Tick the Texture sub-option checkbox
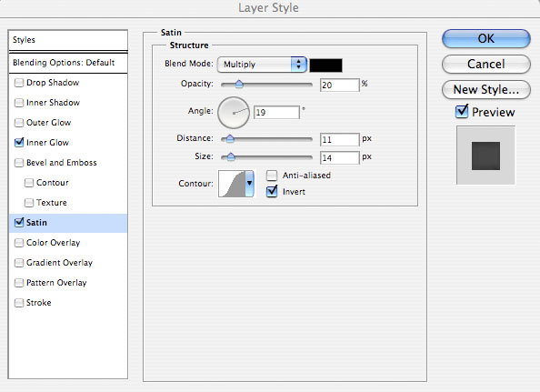 (29, 203)
